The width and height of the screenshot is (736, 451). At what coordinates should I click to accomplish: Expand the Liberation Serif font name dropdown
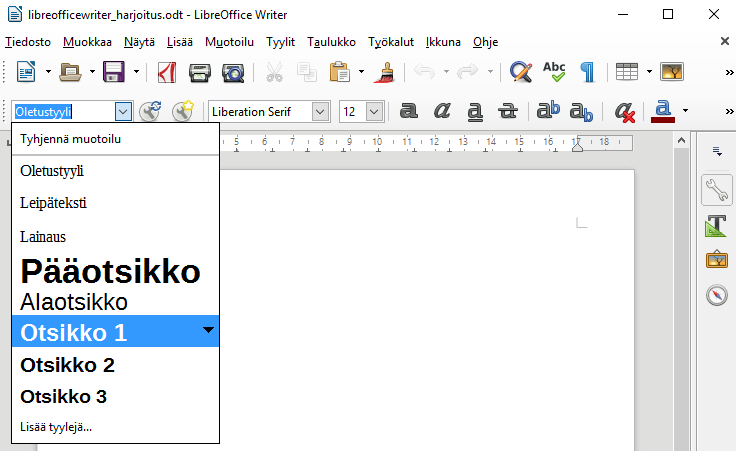[x=320, y=111]
